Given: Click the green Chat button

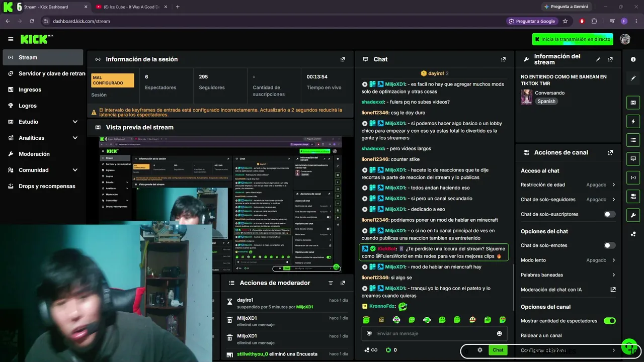Looking at the screenshot, I should [x=498, y=350].
